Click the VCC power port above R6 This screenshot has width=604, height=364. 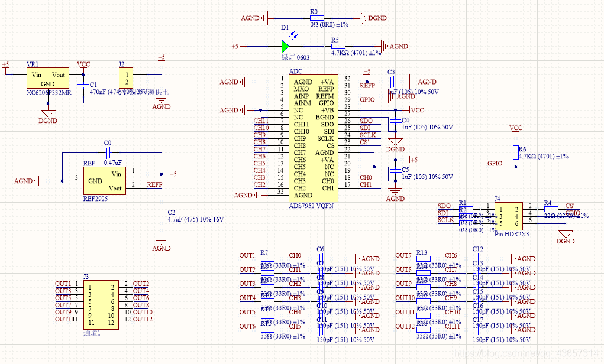pos(516,128)
